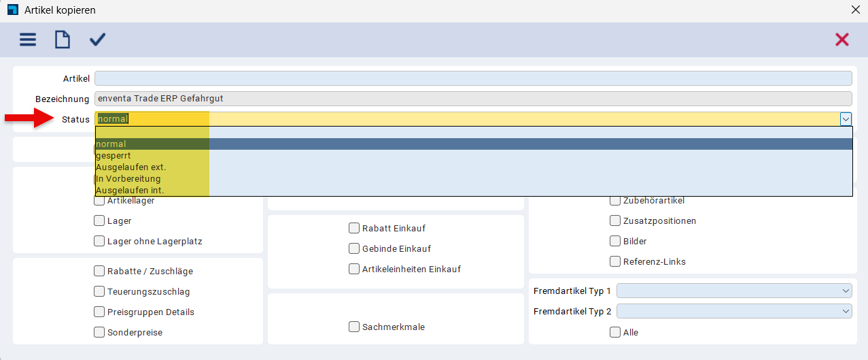
Task: Click into the Artikel input field
Action: click(x=473, y=78)
